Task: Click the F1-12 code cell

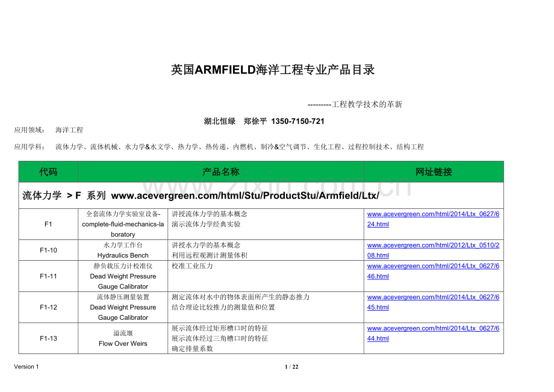Action: tap(48, 307)
